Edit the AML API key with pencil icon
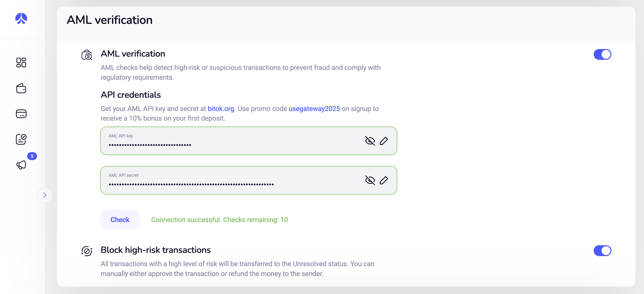The image size is (644, 294). [383, 141]
